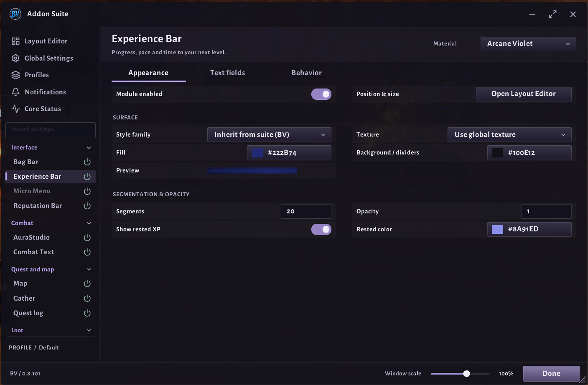Click the Open Layout Editor button
This screenshot has height=385, width=588.
click(524, 94)
